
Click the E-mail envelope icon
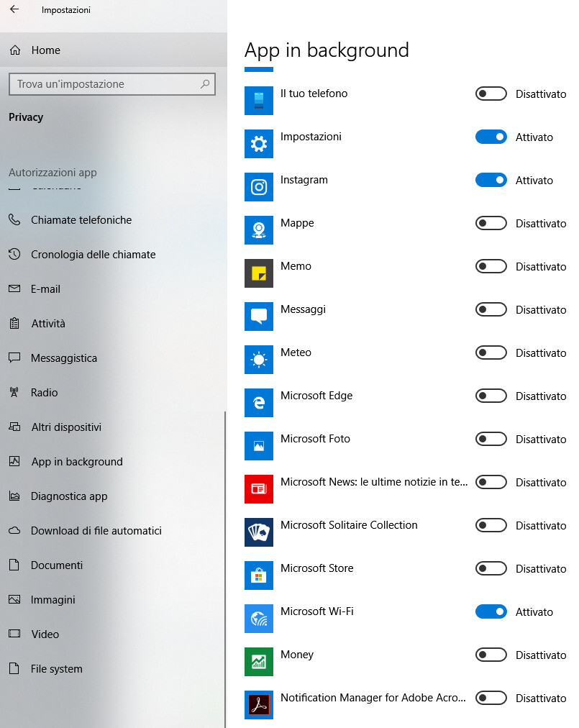14,288
